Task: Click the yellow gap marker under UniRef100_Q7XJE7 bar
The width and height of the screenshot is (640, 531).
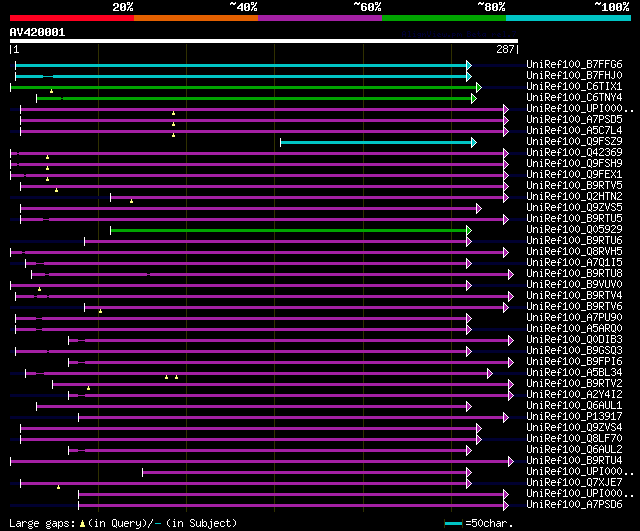Action: point(58,487)
